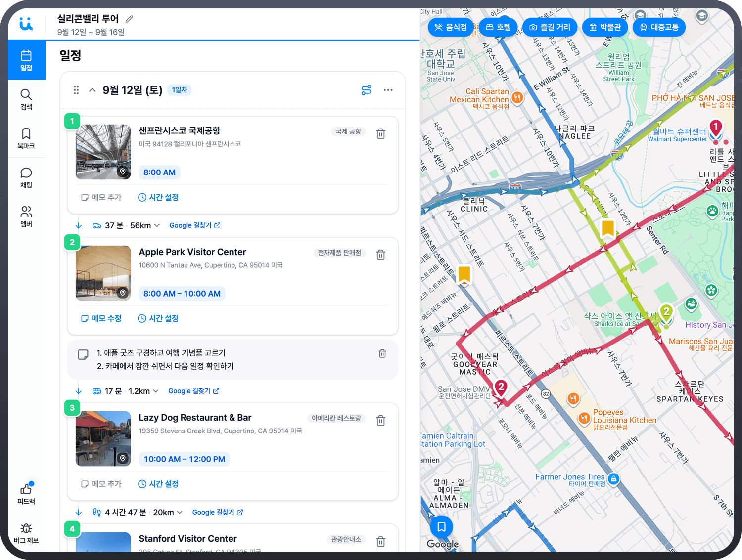Click the round bookmark button on map

pos(442,527)
